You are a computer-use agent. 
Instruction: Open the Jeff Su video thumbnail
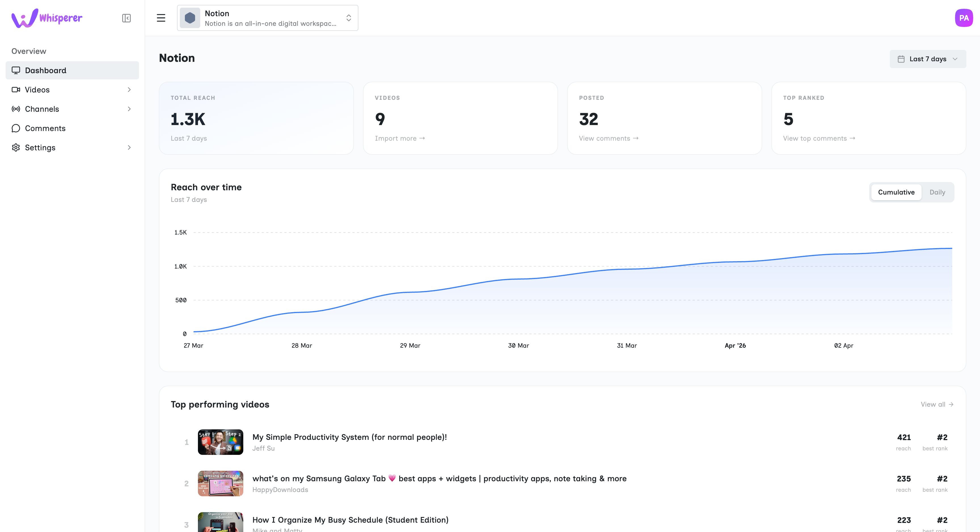pyautogui.click(x=220, y=442)
